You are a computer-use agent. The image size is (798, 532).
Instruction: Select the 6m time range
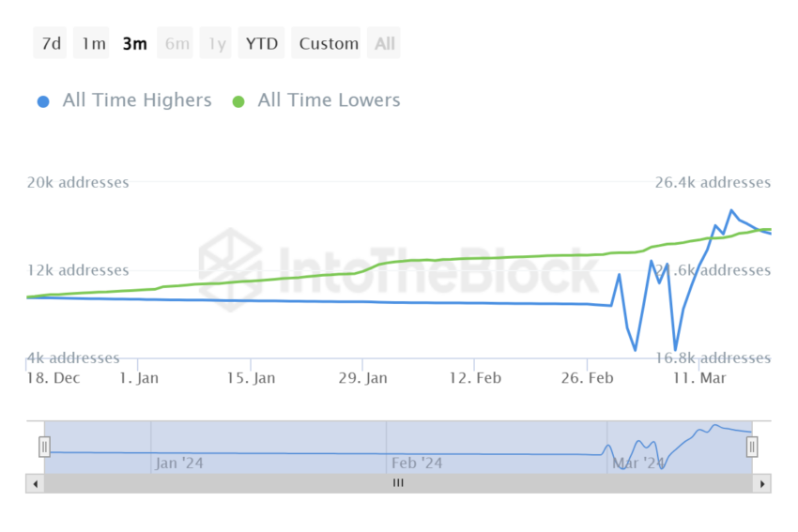176,43
